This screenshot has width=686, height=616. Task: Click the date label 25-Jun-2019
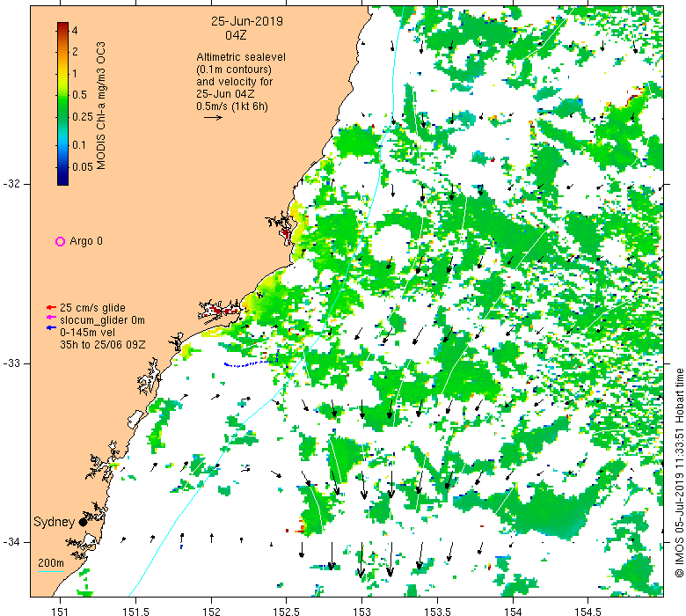pos(247,21)
